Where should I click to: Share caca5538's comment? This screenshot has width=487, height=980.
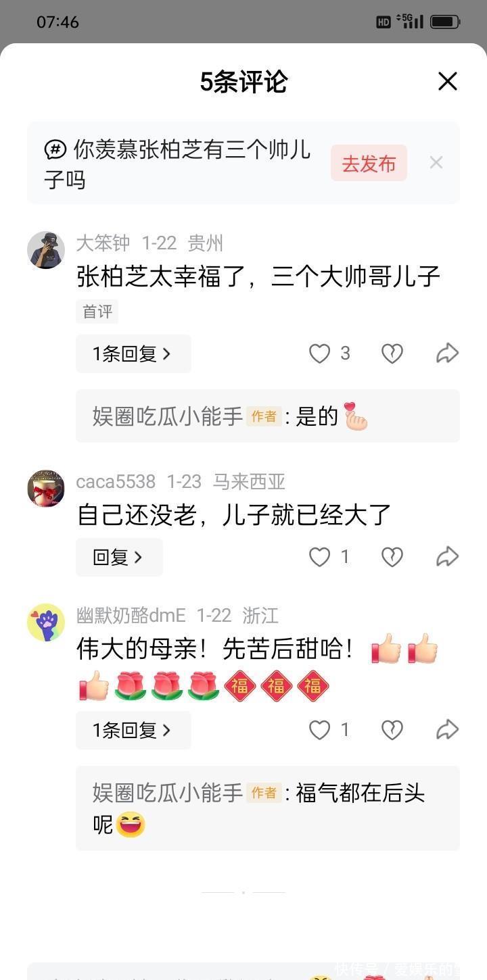[x=448, y=557]
